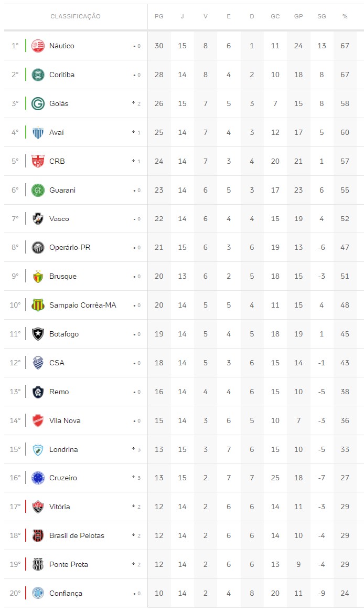This screenshot has width=364, height=611.
Task: Click Londrina's up 3 position indicator
Action: (x=136, y=449)
